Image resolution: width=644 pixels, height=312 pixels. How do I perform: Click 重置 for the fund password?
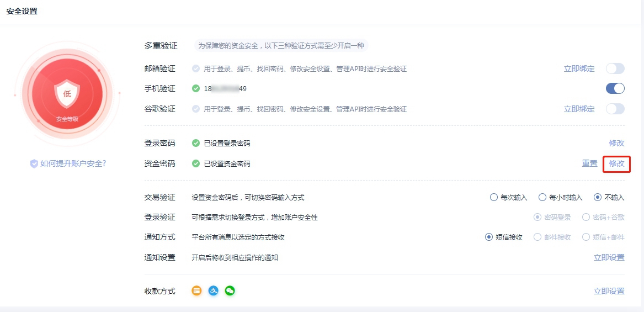coord(589,163)
